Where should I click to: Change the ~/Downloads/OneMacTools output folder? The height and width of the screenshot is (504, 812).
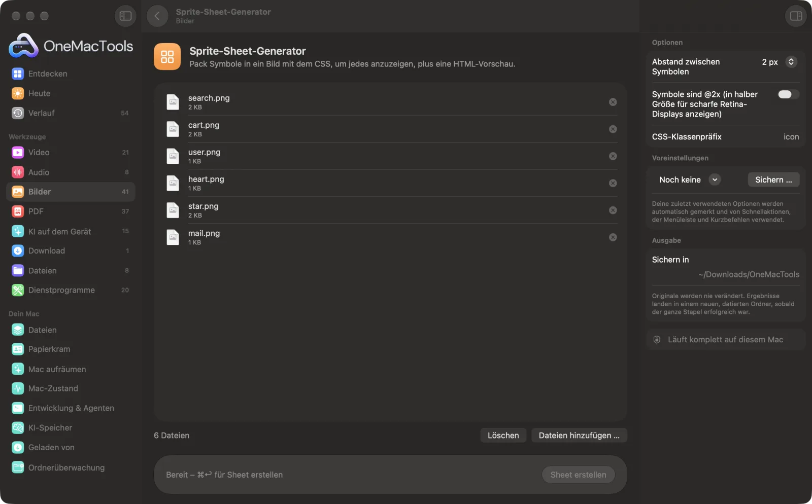[x=749, y=274]
